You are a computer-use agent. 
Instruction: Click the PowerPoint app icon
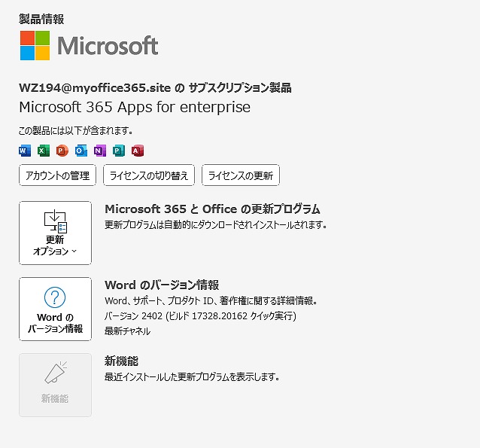click(62, 151)
